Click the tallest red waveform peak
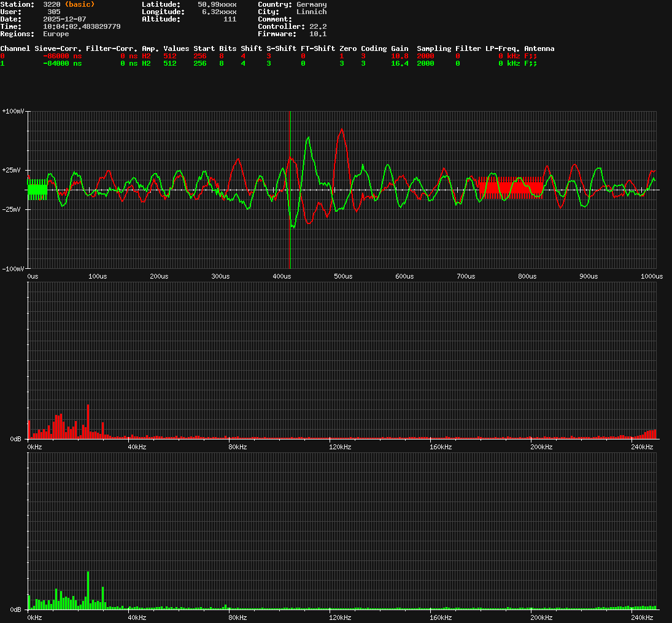 point(342,130)
